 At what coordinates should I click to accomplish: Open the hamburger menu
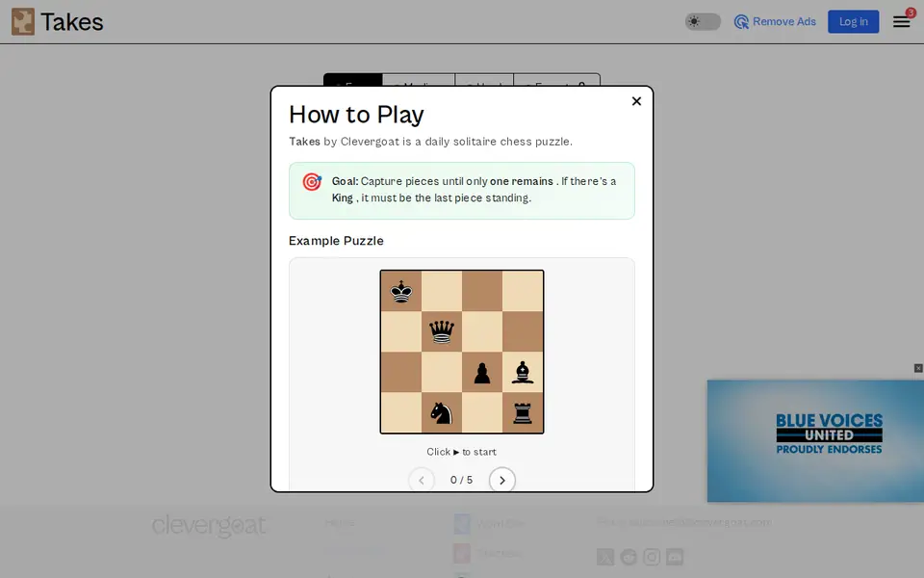coord(902,22)
